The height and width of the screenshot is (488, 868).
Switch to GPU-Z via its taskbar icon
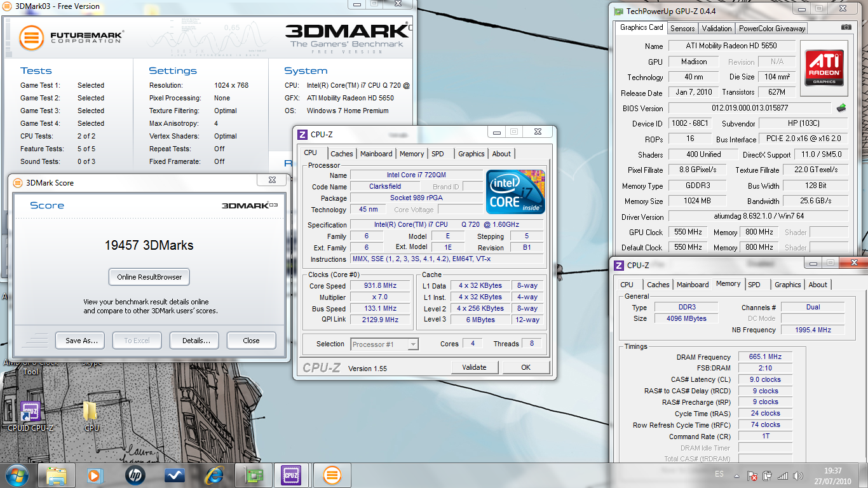click(x=254, y=475)
